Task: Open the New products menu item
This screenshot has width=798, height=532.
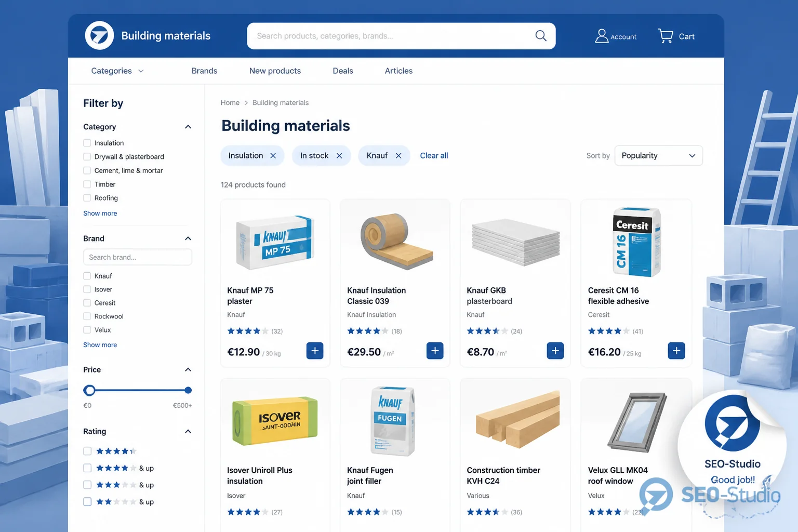Action: click(x=275, y=71)
